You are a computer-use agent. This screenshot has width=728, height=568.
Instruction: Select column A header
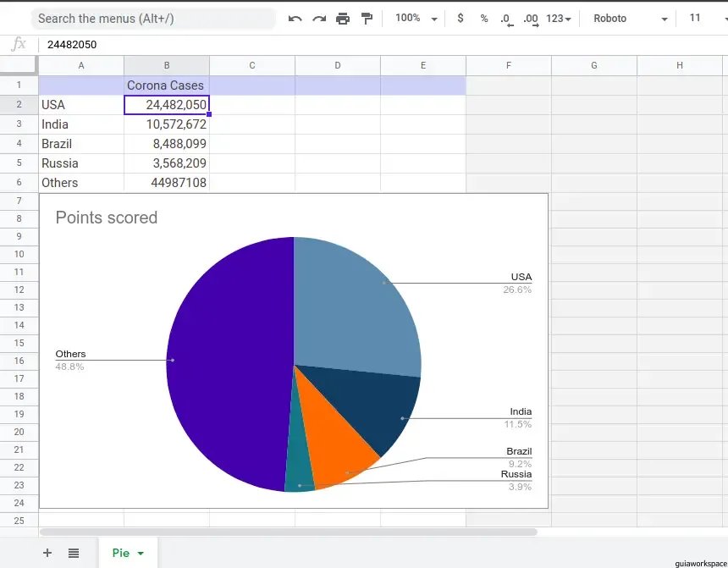(81, 65)
